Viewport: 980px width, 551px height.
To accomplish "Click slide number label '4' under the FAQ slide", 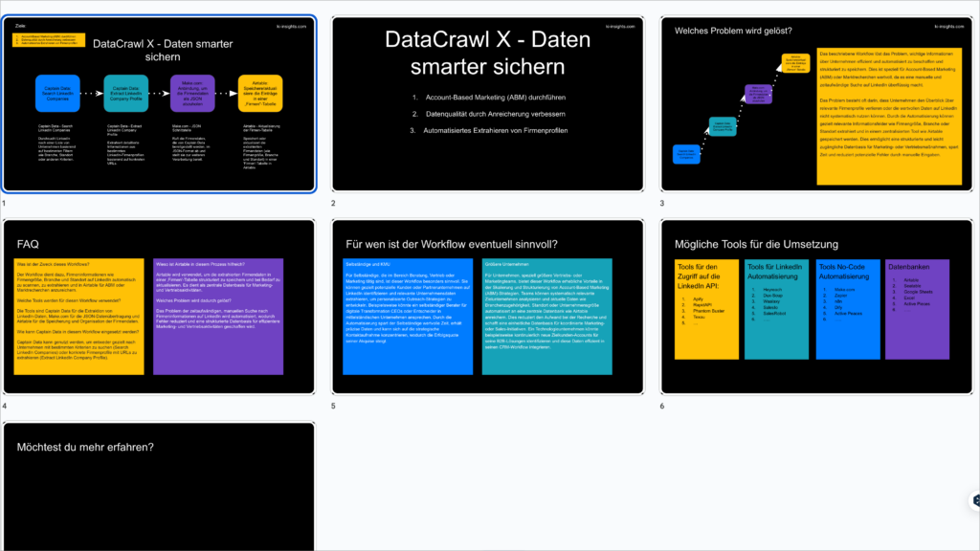I will point(5,406).
